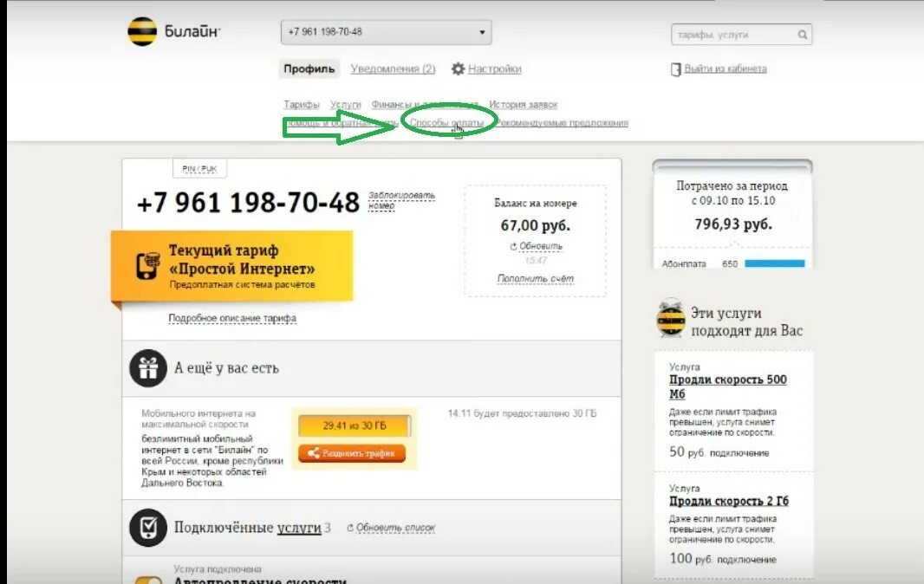The image size is (924, 584).
Task: Open Способы оплаты menu item
Action: click(446, 122)
